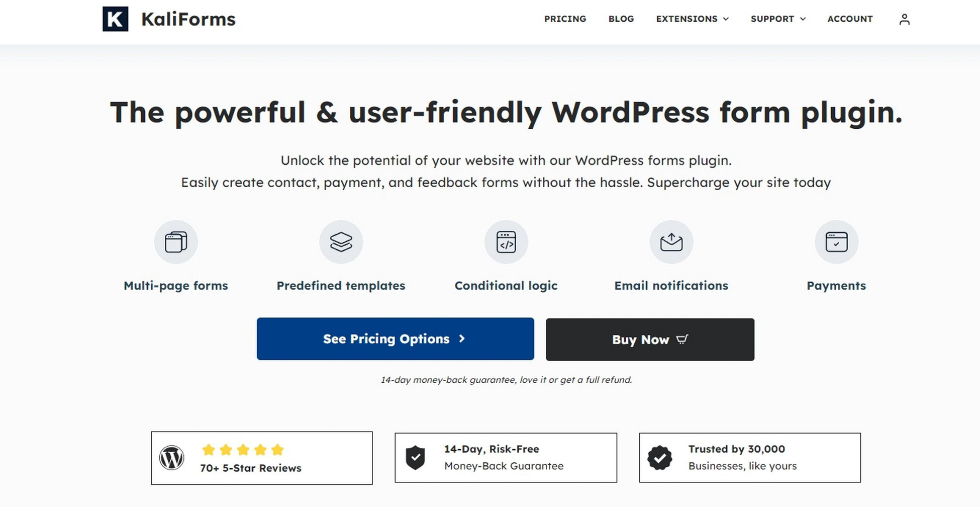
Task: Open the user account profile icon
Action: (x=904, y=19)
